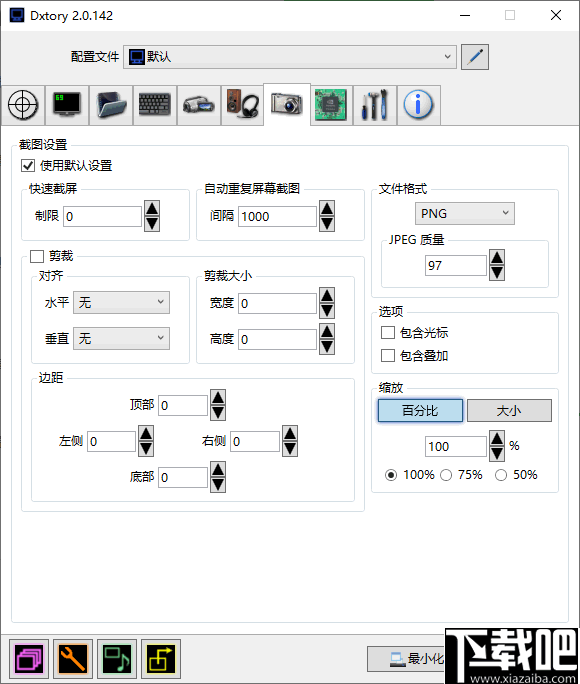Click the 高度 input field
The height and width of the screenshot is (684, 580).
[x=277, y=339]
